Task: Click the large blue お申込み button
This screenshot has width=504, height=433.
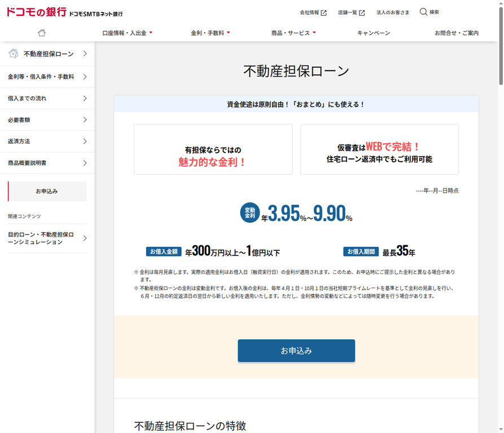Action: point(296,351)
